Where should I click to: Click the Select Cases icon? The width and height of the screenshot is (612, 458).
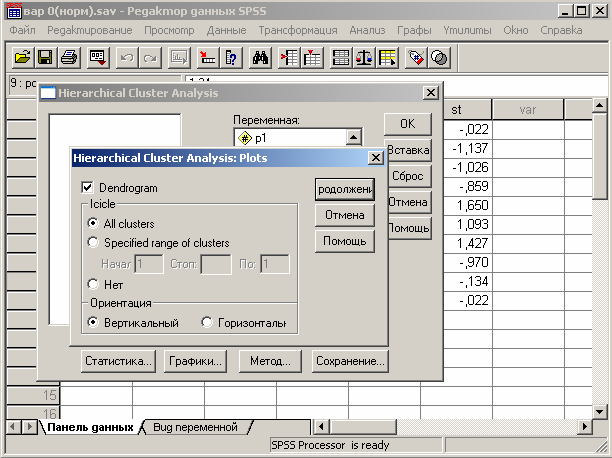coord(387,58)
